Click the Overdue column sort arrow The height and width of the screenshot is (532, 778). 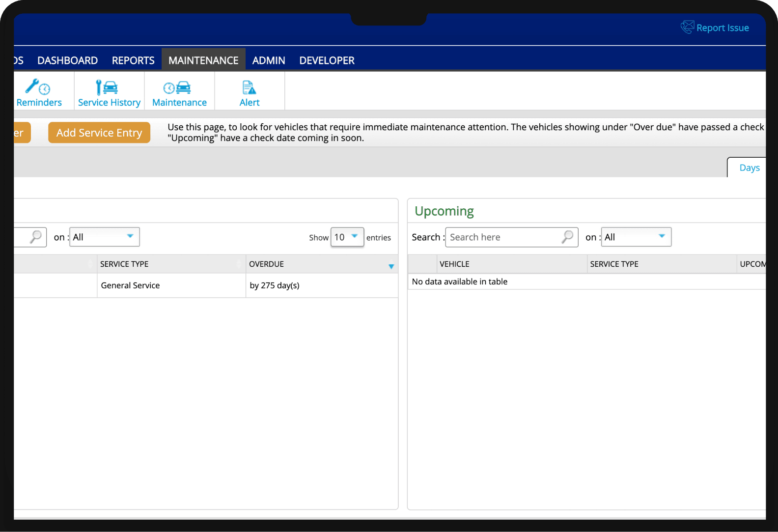point(391,266)
